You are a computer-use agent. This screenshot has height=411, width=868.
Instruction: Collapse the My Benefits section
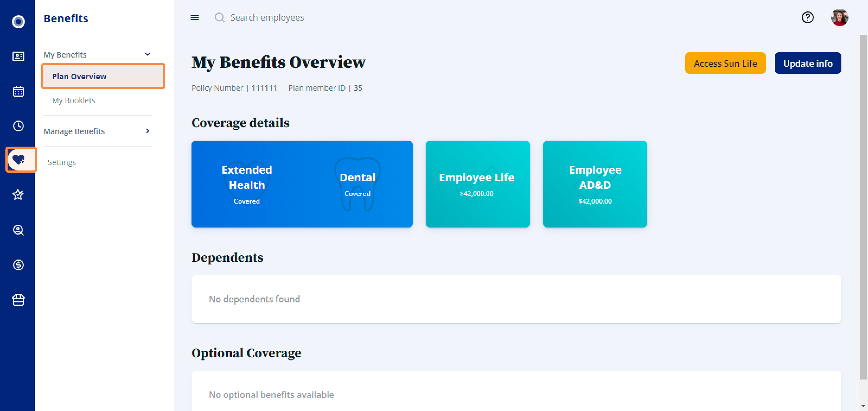(147, 54)
